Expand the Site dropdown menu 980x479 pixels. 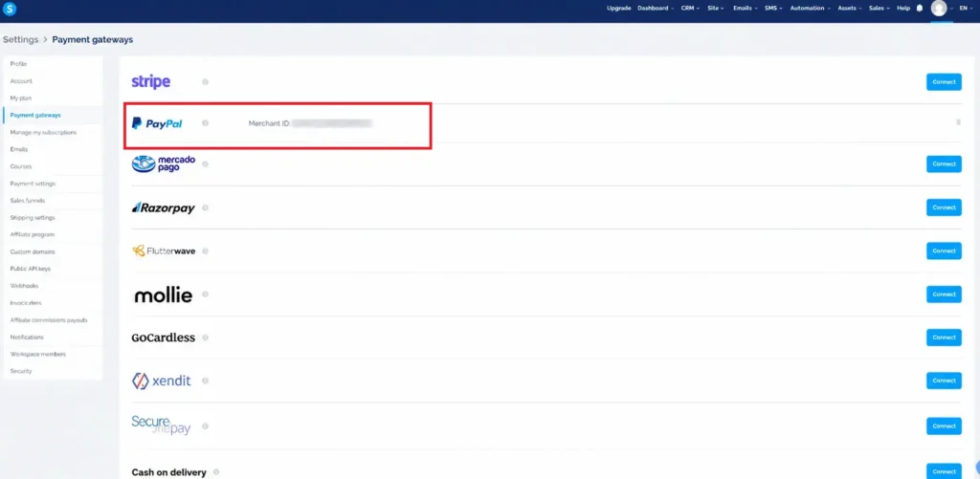click(x=716, y=8)
